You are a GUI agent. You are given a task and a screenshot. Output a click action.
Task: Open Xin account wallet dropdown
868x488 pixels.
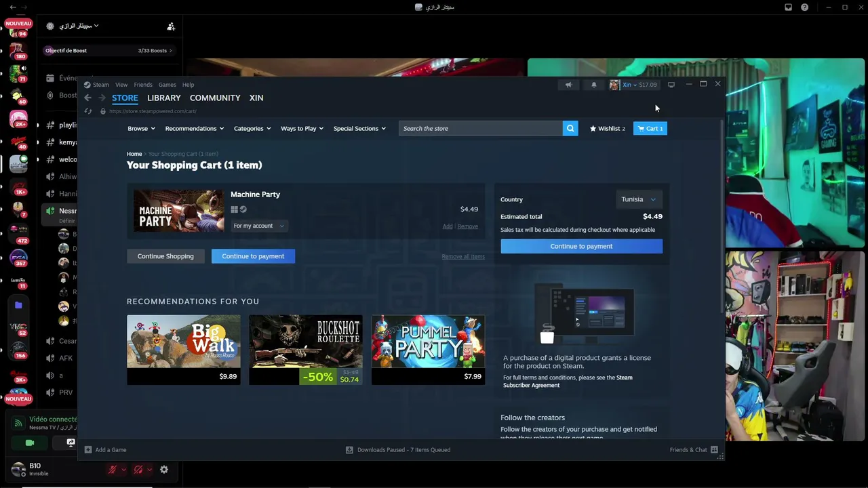click(633, 85)
